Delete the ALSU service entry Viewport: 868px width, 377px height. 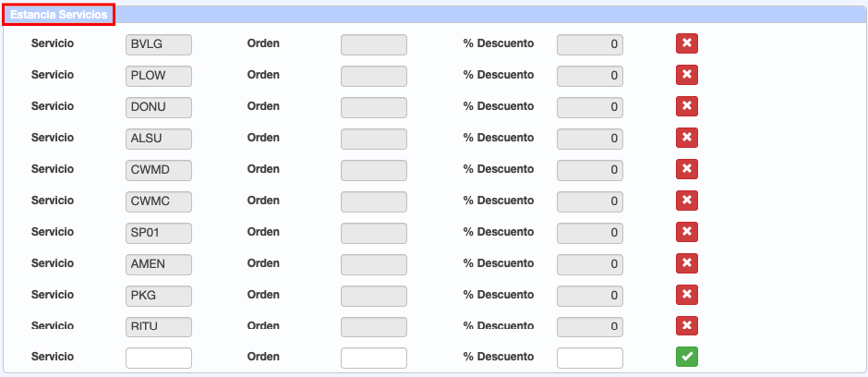pos(686,138)
